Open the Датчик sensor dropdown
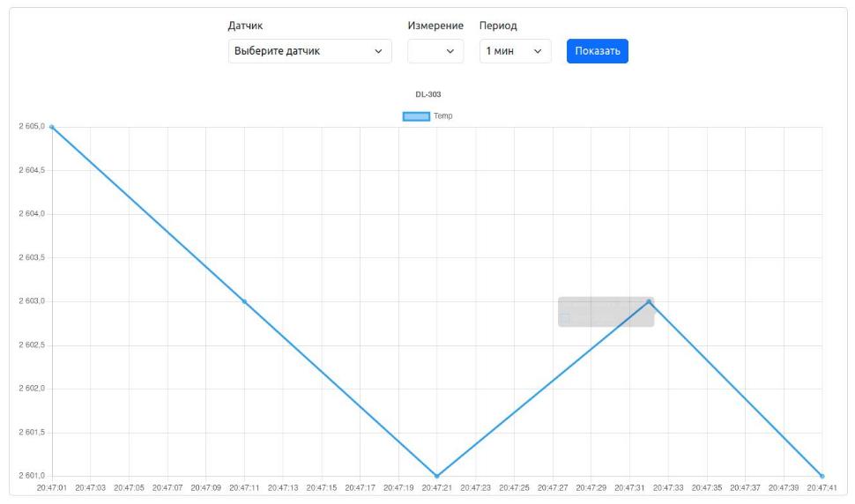 [309, 51]
